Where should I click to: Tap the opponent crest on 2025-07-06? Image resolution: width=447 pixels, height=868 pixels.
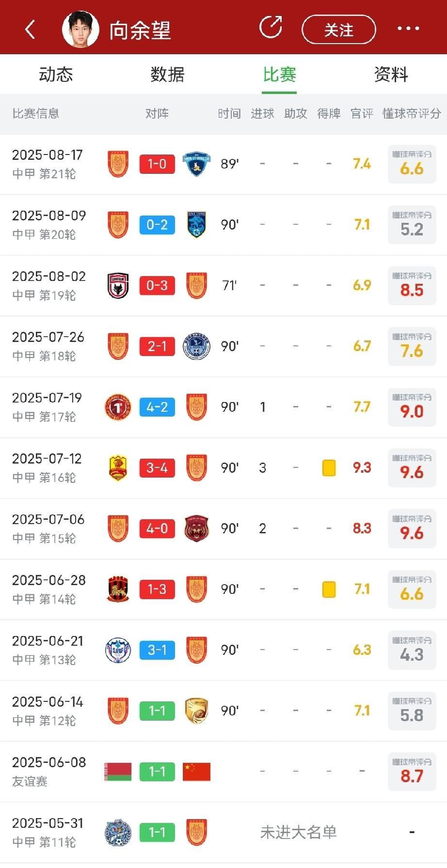[196, 528]
